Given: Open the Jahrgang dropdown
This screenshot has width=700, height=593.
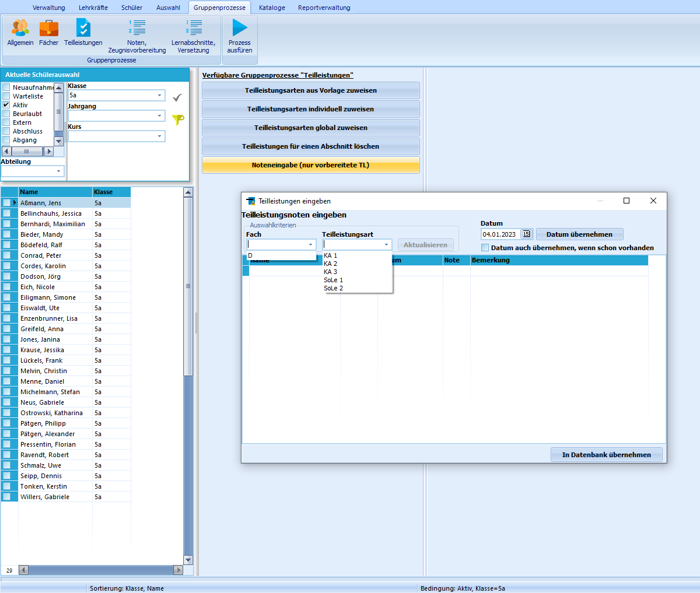Looking at the screenshot, I should click(160, 116).
